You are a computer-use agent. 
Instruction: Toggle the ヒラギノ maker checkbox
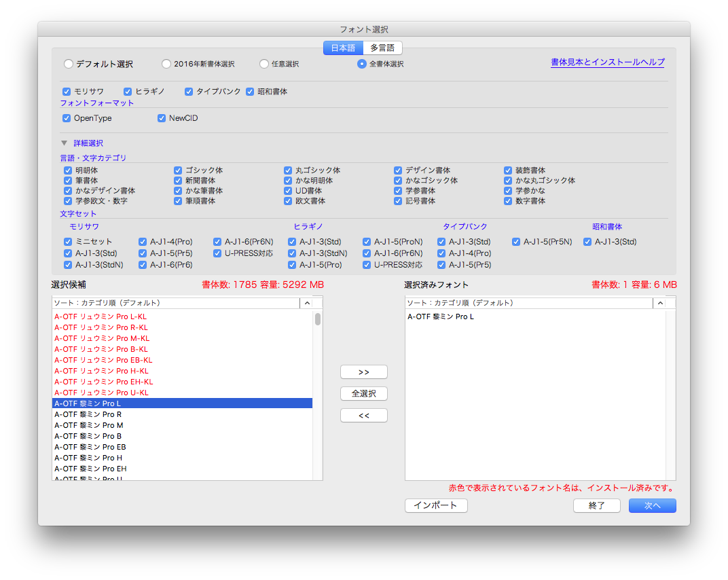point(128,92)
